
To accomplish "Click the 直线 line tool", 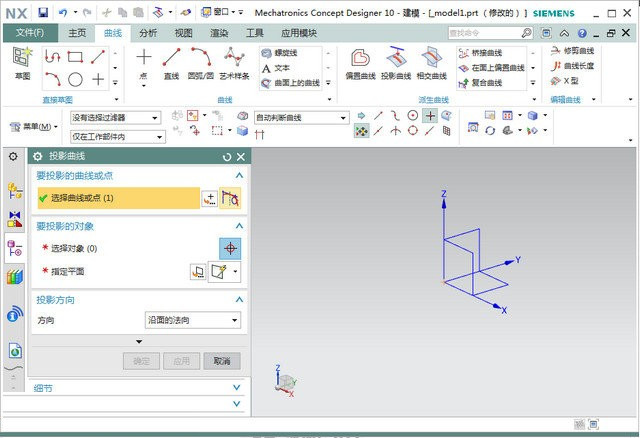I will pos(171,63).
